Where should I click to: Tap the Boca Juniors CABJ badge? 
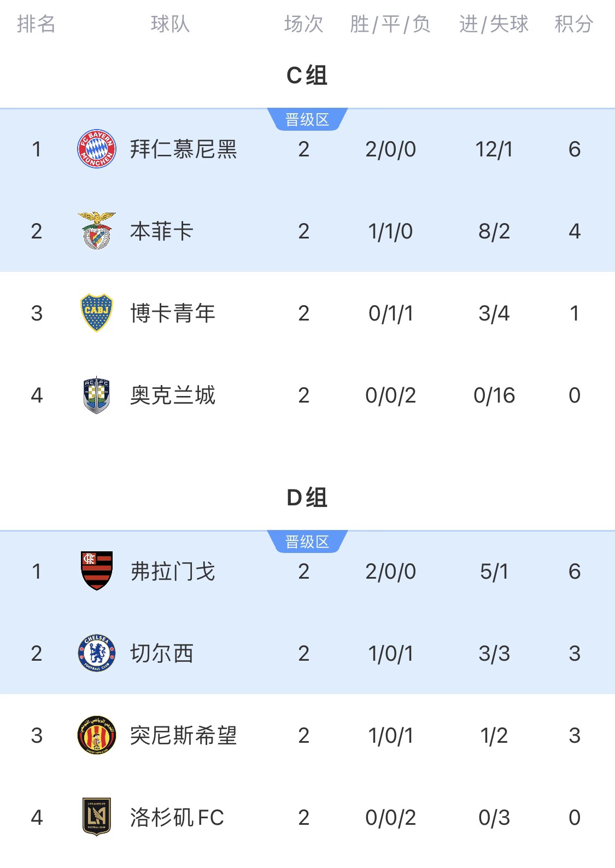click(97, 313)
